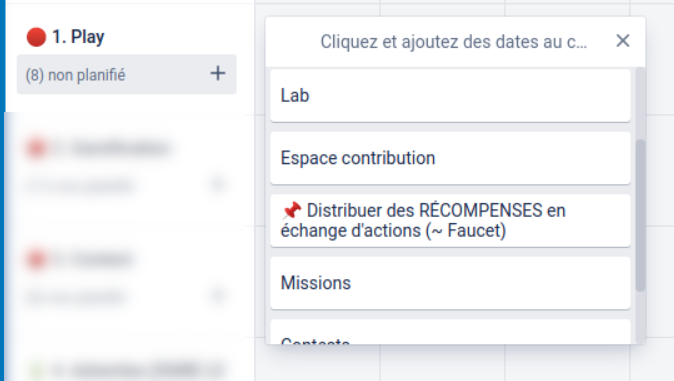Close the date-adding cards popup
674x381 pixels.
[x=622, y=41]
